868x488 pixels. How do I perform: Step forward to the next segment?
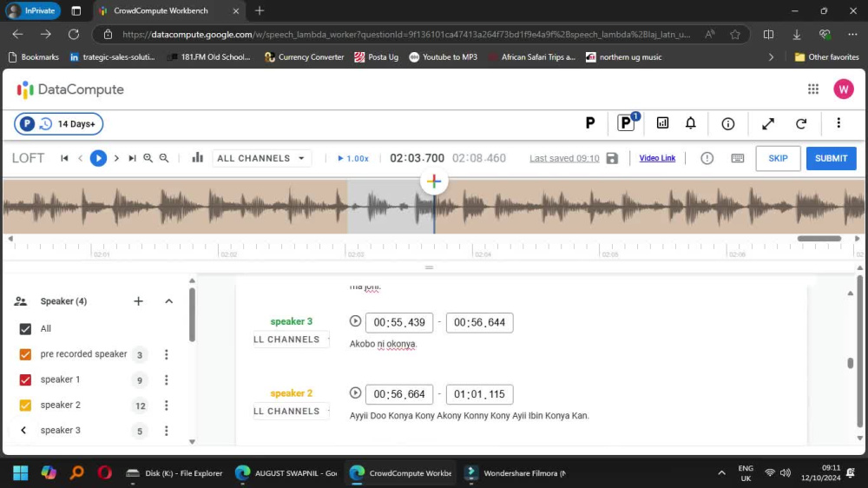(x=116, y=158)
